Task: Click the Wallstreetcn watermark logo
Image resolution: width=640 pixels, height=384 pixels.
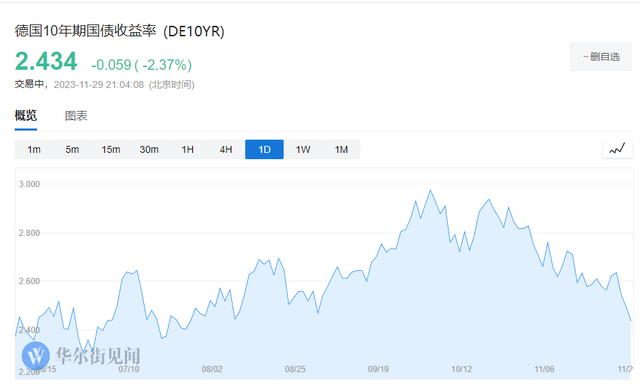Action: (36, 355)
